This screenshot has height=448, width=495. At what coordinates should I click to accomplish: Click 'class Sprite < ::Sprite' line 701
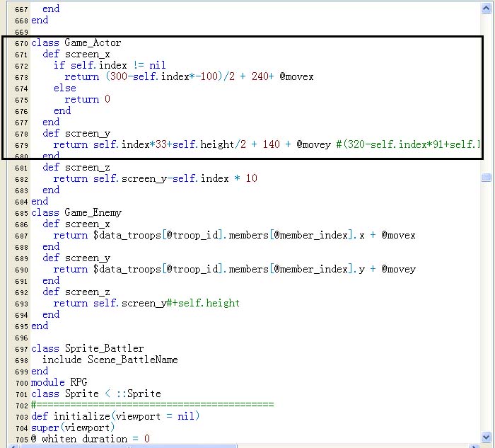point(96,394)
